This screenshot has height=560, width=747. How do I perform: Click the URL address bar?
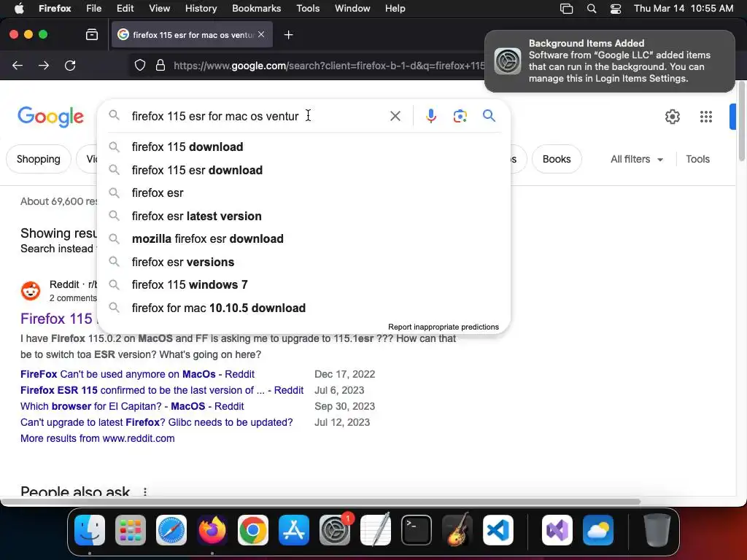coord(329,66)
